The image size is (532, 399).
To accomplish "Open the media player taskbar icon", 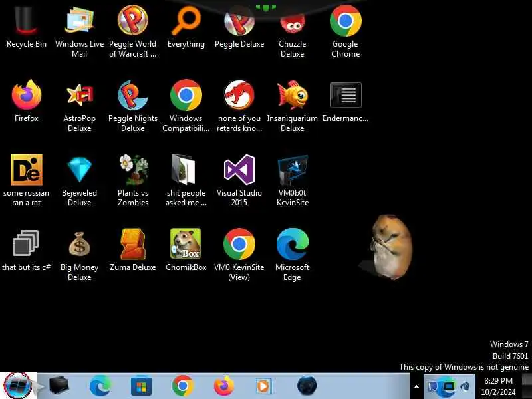I will [x=264, y=386].
